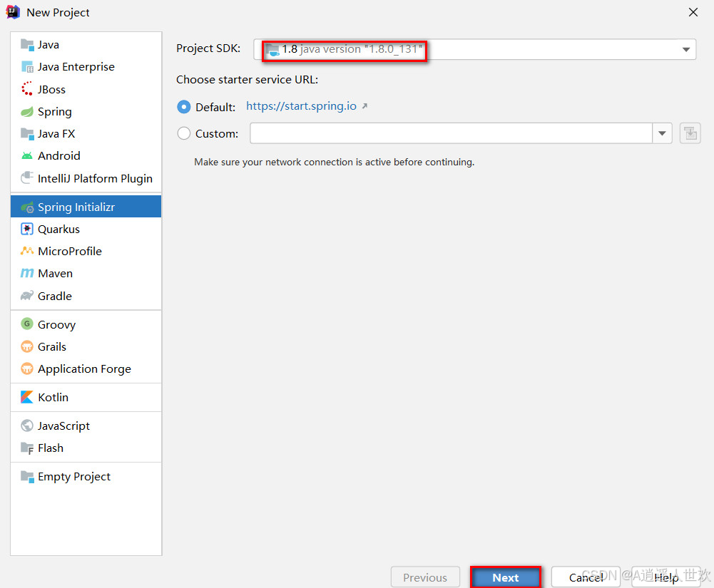Pick the JBoss red dotted icon
The width and height of the screenshot is (714, 588).
(x=27, y=89)
